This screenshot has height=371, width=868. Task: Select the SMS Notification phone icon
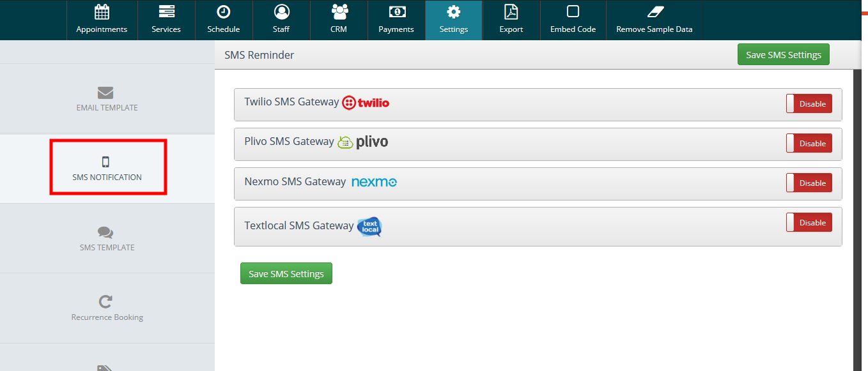click(106, 162)
